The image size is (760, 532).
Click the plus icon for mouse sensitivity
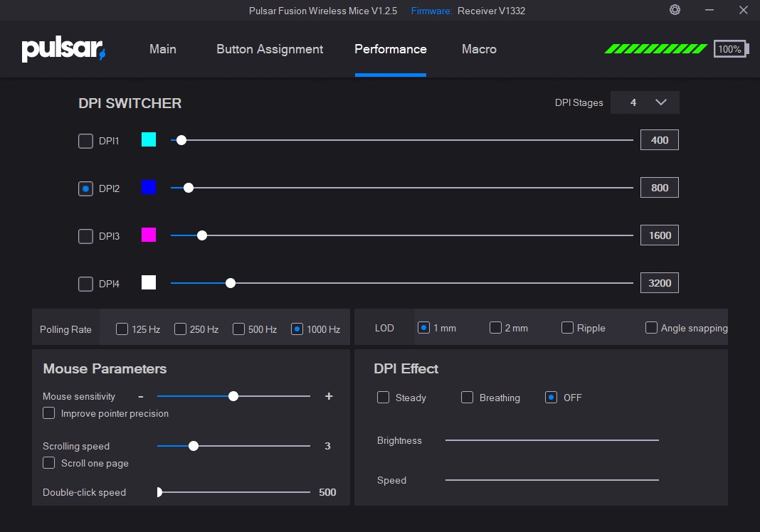click(329, 396)
